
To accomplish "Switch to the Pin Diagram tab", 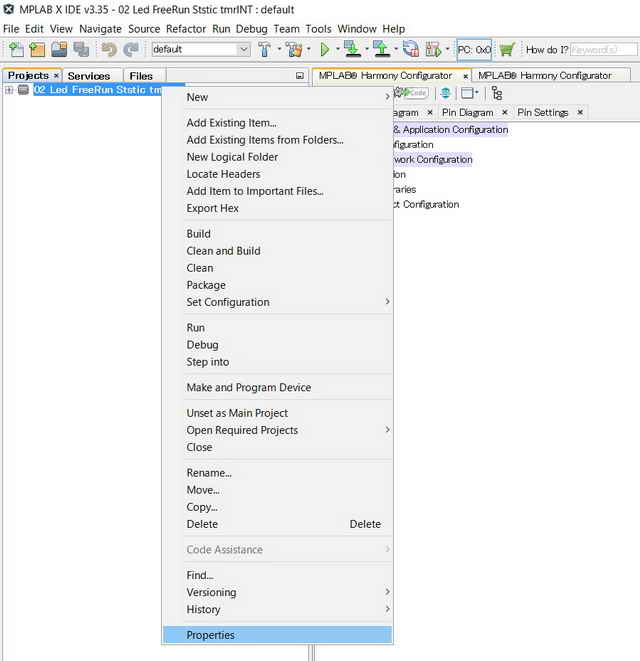I will coord(468,113).
